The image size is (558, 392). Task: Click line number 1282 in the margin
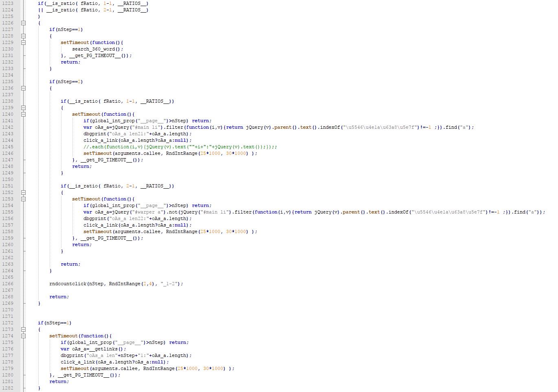tap(8, 388)
